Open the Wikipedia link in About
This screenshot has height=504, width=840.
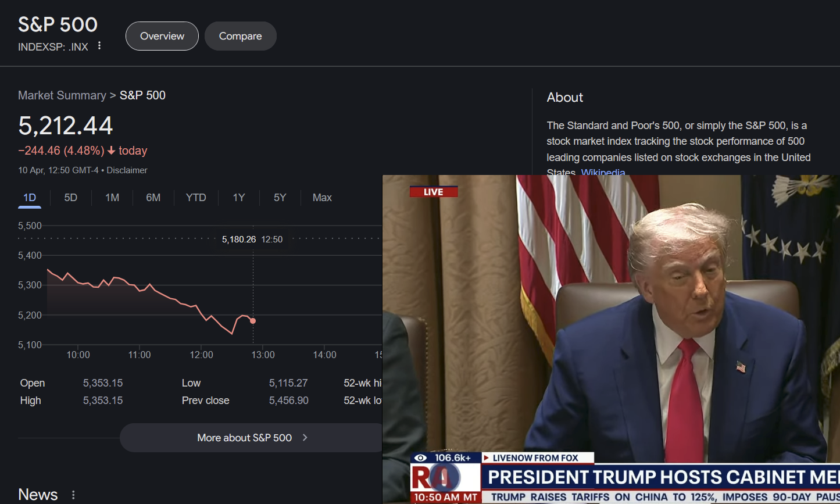click(x=603, y=172)
